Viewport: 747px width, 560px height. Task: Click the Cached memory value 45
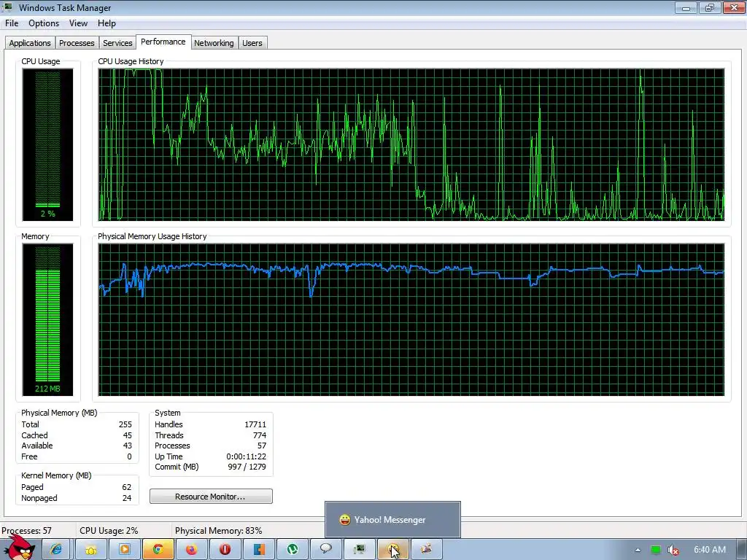[x=128, y=435]
